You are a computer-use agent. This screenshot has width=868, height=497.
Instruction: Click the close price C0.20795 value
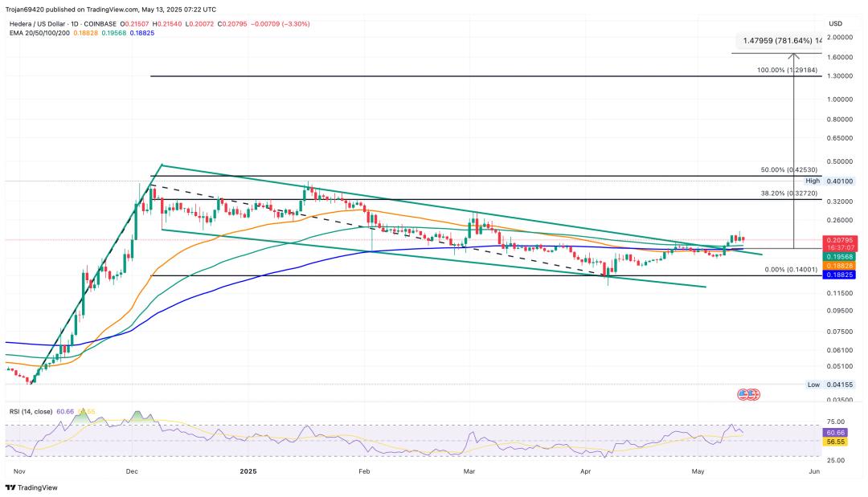[x=232, y=24]
